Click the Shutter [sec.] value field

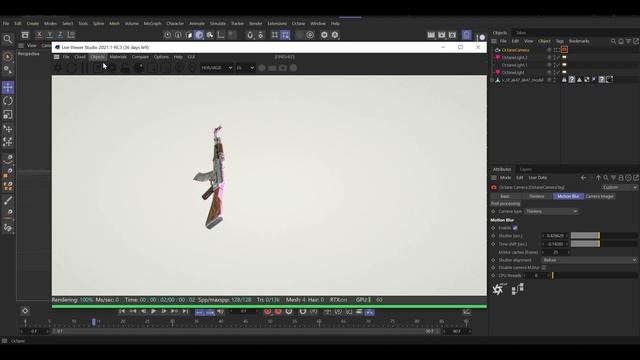[555, 236]
